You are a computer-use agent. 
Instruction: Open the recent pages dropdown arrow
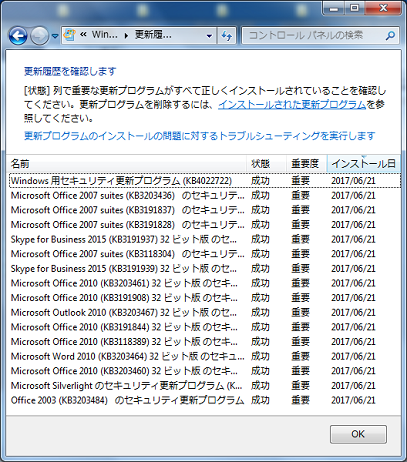(55, 36)
